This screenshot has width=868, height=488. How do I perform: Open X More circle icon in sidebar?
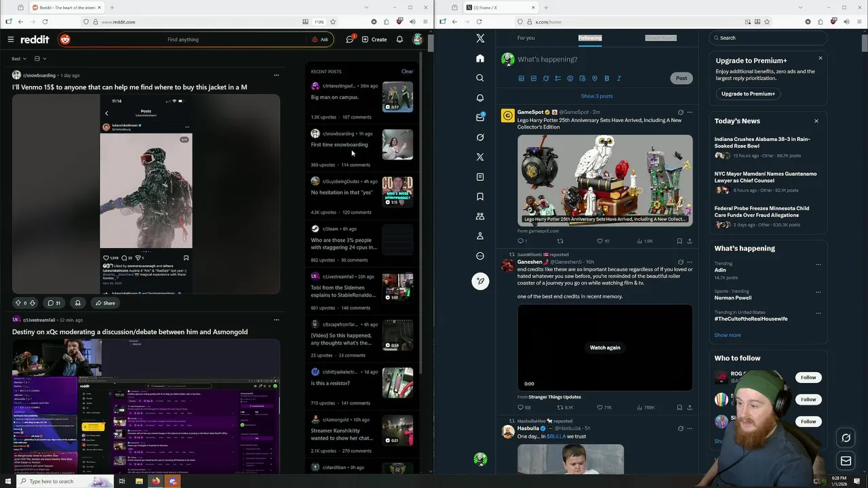pos(480,256)
